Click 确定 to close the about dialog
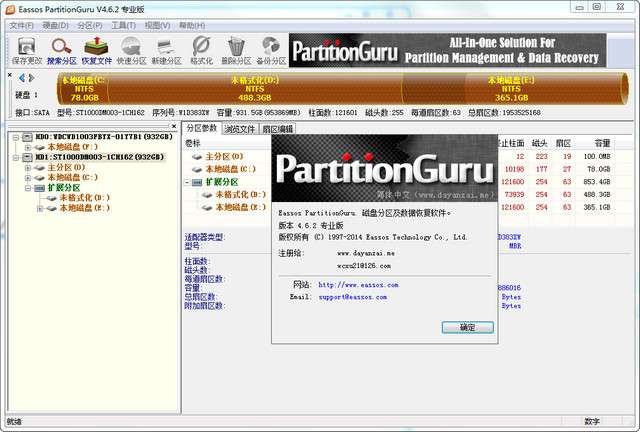Viewport: 640px width, 432px height. click(468, 327)
